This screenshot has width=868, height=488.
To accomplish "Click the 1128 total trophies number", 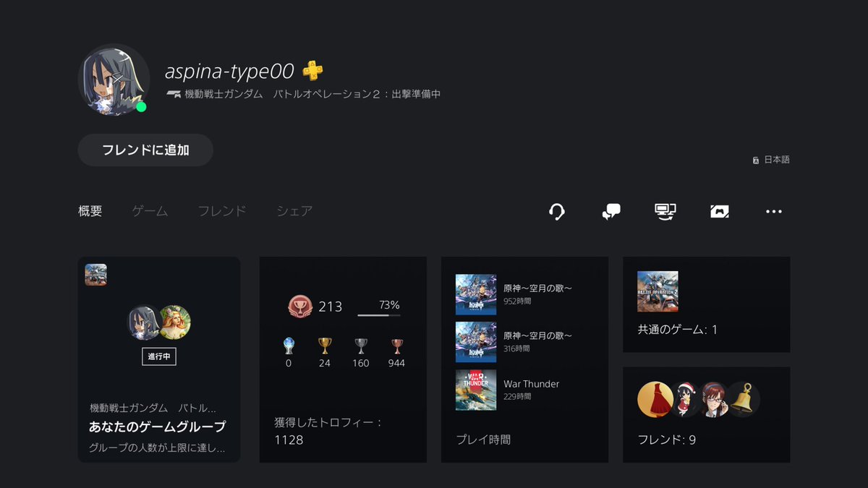I will 289,440.
